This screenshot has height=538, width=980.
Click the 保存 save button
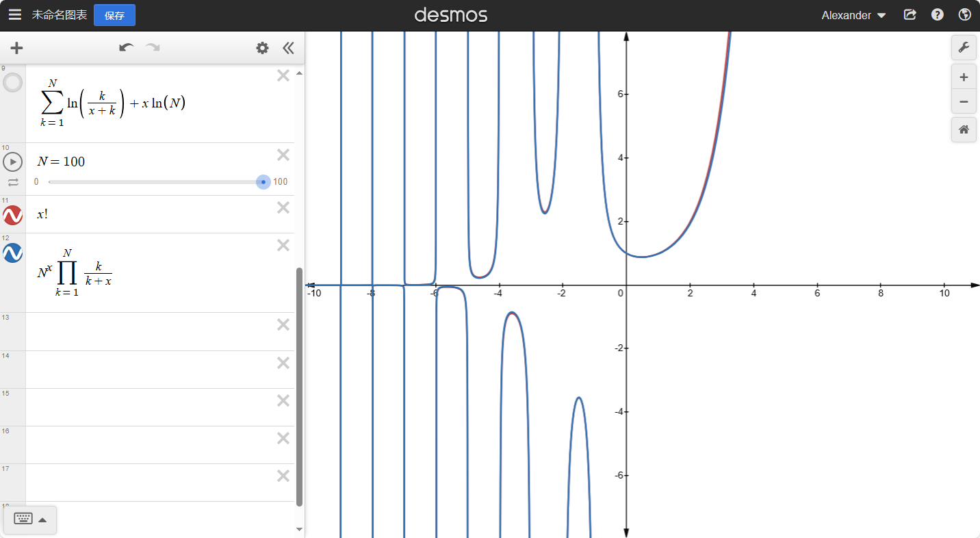[x=114, y=15]
